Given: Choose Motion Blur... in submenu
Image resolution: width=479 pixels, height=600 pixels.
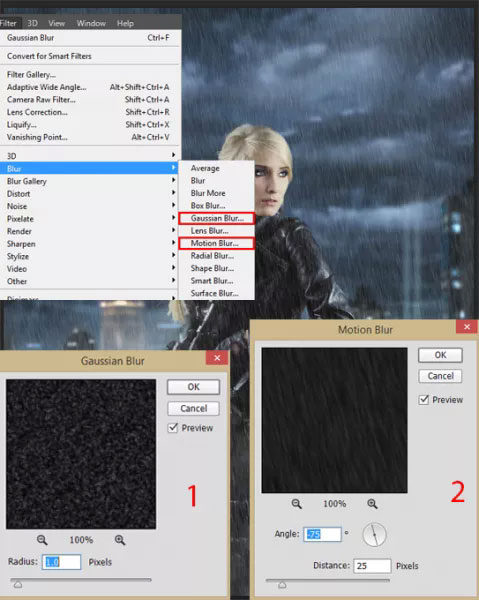Looking at the screenshot, I should tap(217, 243).
